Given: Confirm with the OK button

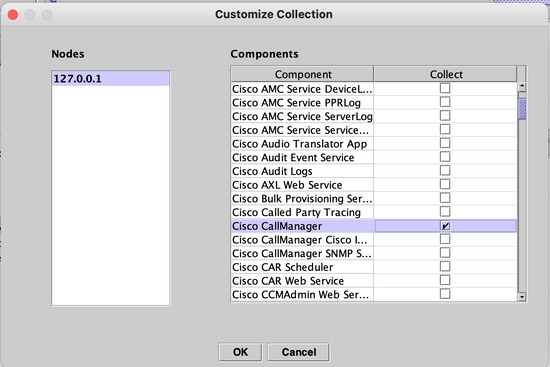Looking at the screenshot, I should tap(240, 352).
